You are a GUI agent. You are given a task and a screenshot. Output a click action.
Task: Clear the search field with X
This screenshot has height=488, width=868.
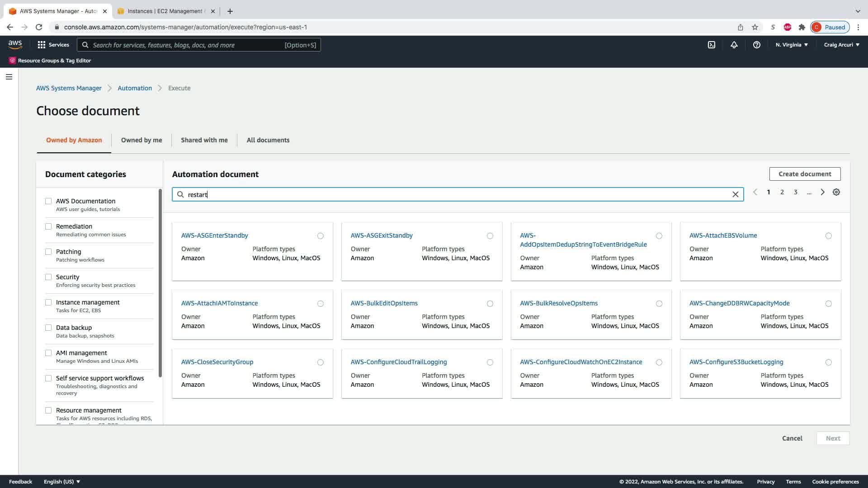(x=735, y=194)
